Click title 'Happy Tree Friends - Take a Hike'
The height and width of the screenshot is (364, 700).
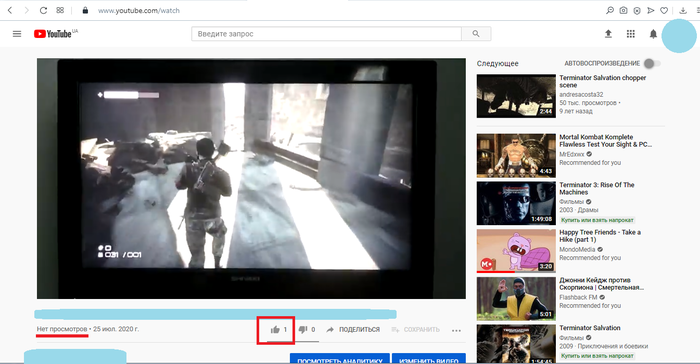(x=600, y=236)
